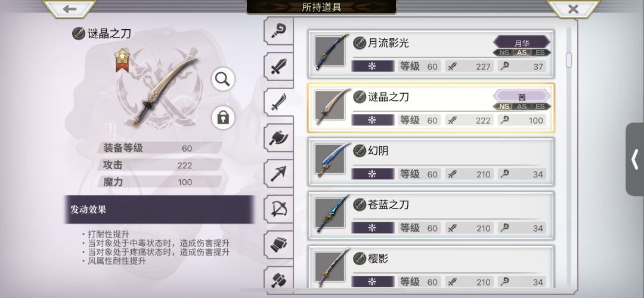This screenshot has height=298, width=644.
Task: Select the sword weapon category tab
Action: pyautogui.click(x=279, y=66)
